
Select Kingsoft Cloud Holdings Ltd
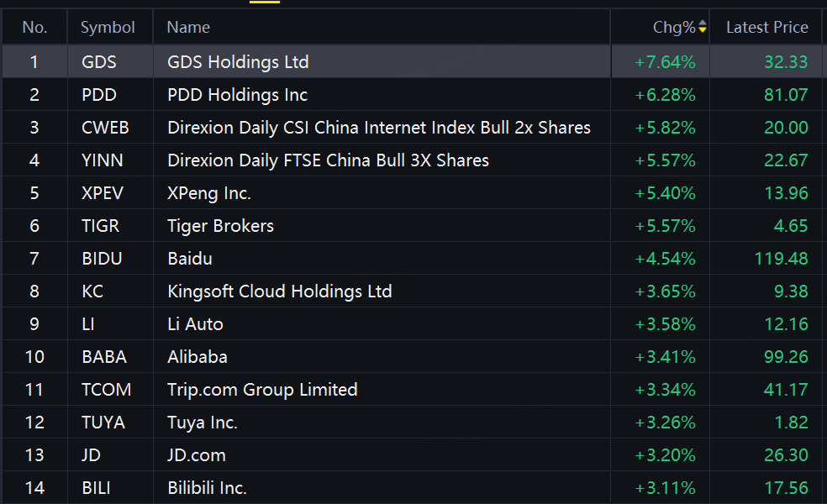412,291
